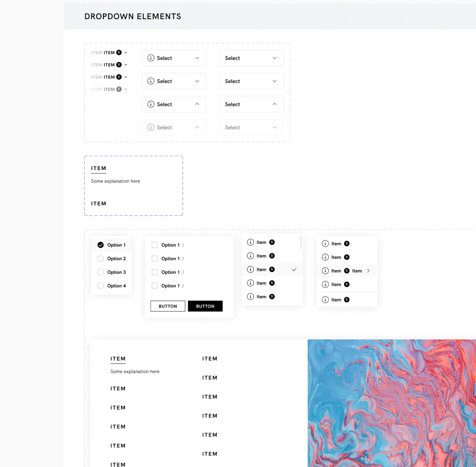Select the Option 2 radio button
The width and height of the screenshot is (476, 467).
pos(100,258)
